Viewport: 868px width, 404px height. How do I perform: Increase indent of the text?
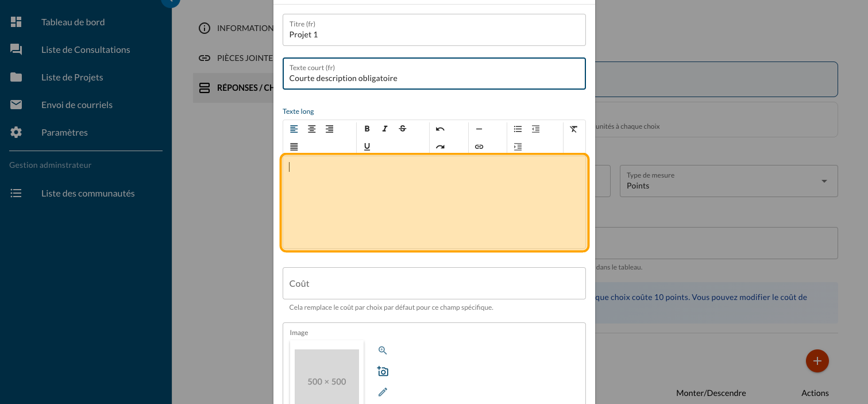[x=518, y=147]
